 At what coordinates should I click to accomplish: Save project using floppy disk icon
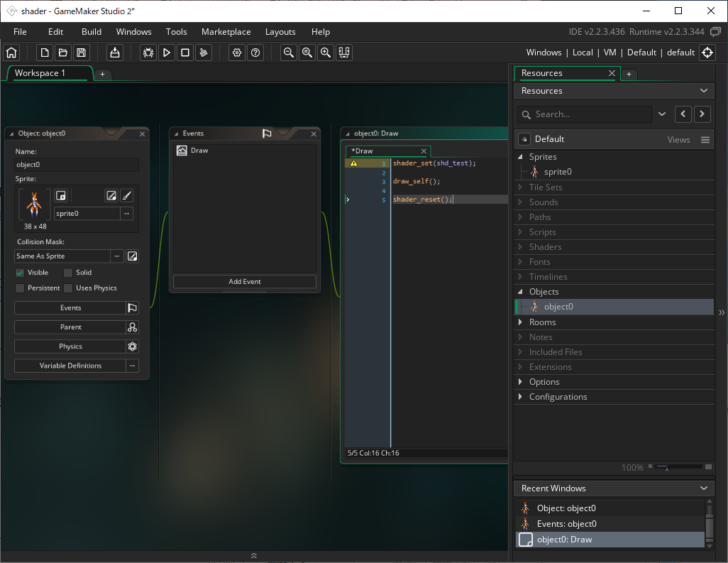pos(82,53)
